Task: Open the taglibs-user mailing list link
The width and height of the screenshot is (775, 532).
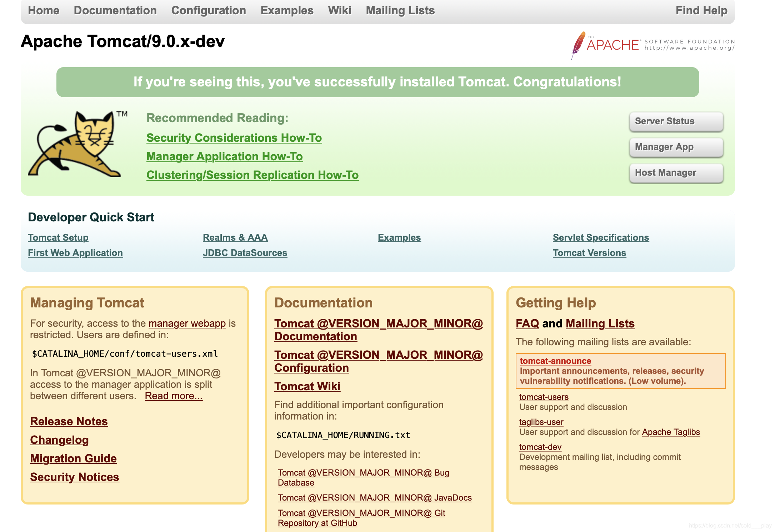Action: (x=541, y=422)
